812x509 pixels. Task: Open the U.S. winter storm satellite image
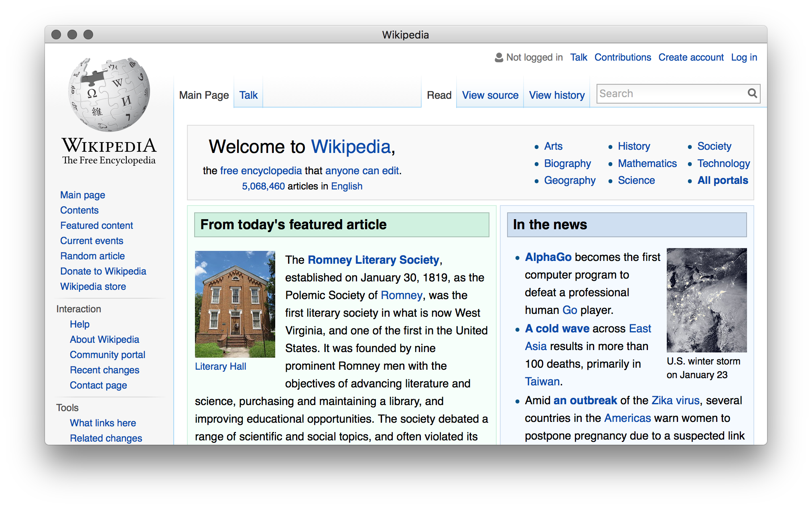(706, 300)
